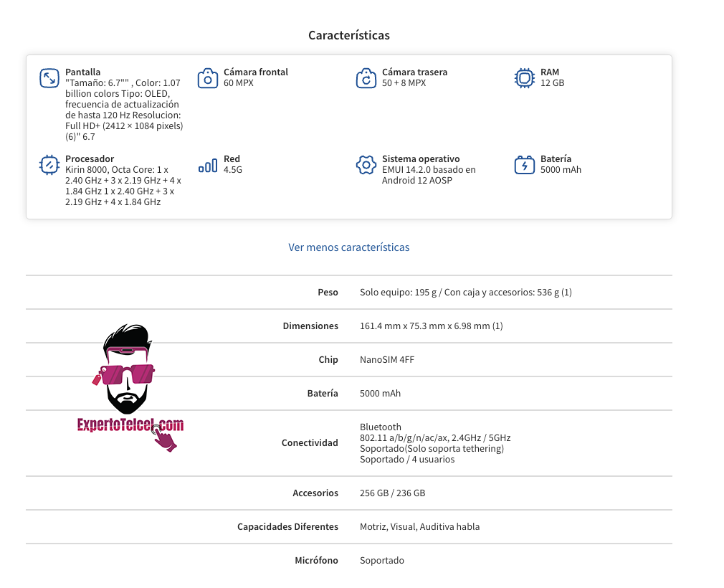Click the Kirin 8000 processor description
This screenshot has width=724, height=588.
pyautogui.click(x=123, y=186)
